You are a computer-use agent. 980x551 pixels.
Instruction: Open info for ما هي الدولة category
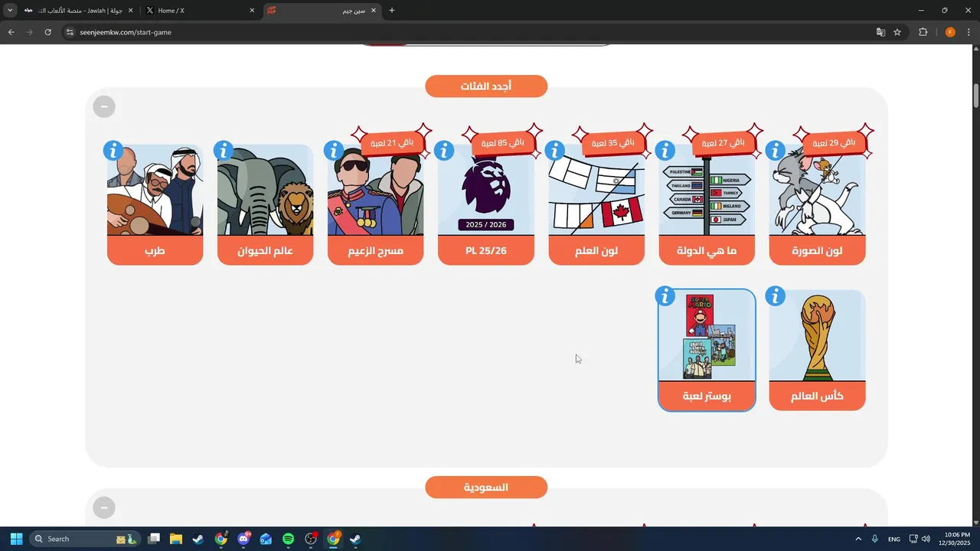click(x=665, y=151)
